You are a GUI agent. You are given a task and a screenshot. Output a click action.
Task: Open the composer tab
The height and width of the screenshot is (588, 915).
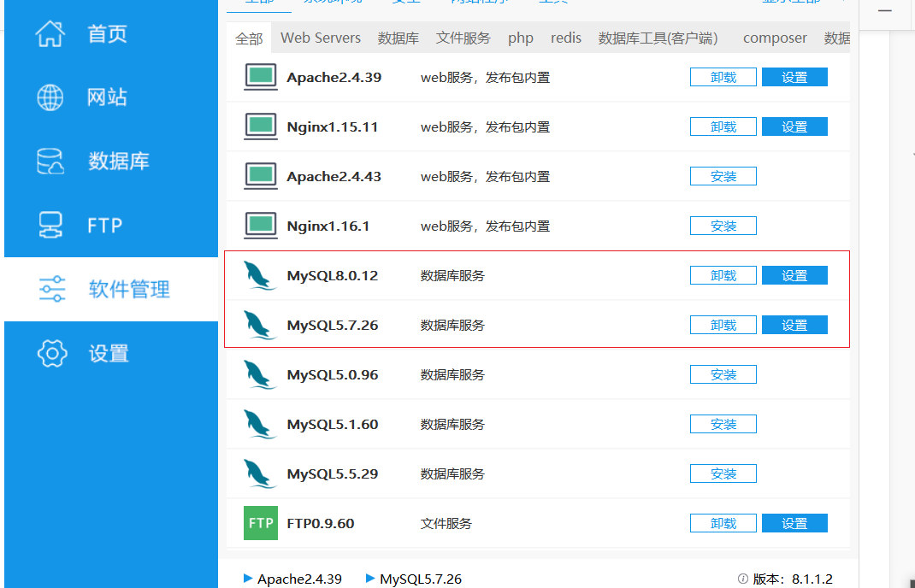tap(775, 38)
